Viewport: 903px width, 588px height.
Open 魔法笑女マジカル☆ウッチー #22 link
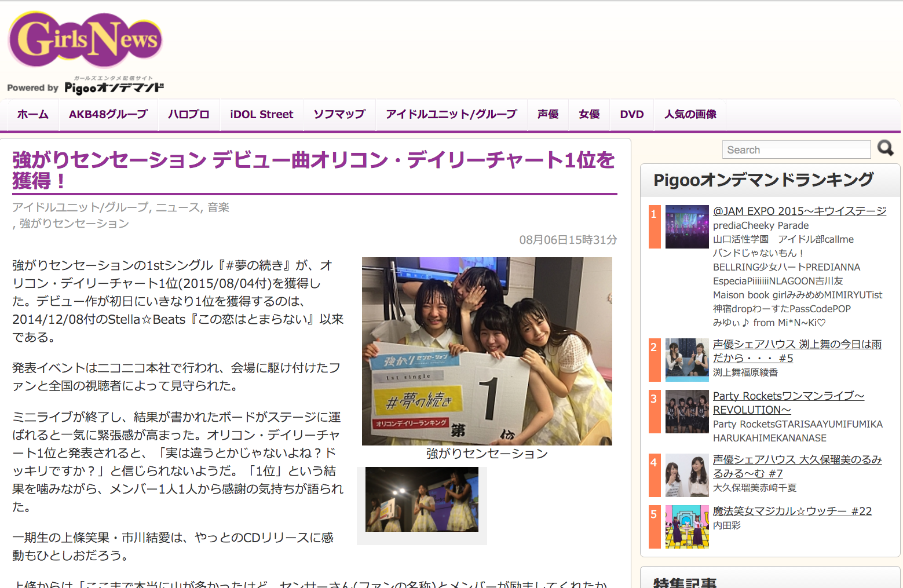(x=792, y=511)
